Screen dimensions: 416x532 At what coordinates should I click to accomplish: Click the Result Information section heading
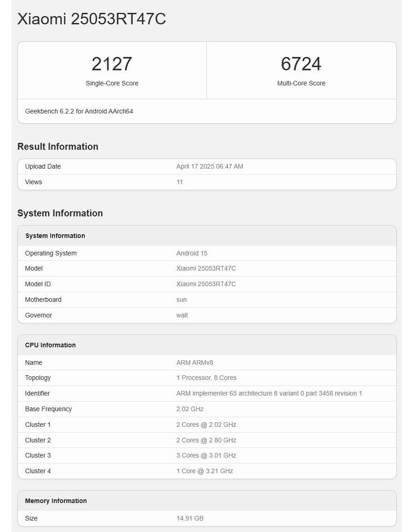pos(58,147)
